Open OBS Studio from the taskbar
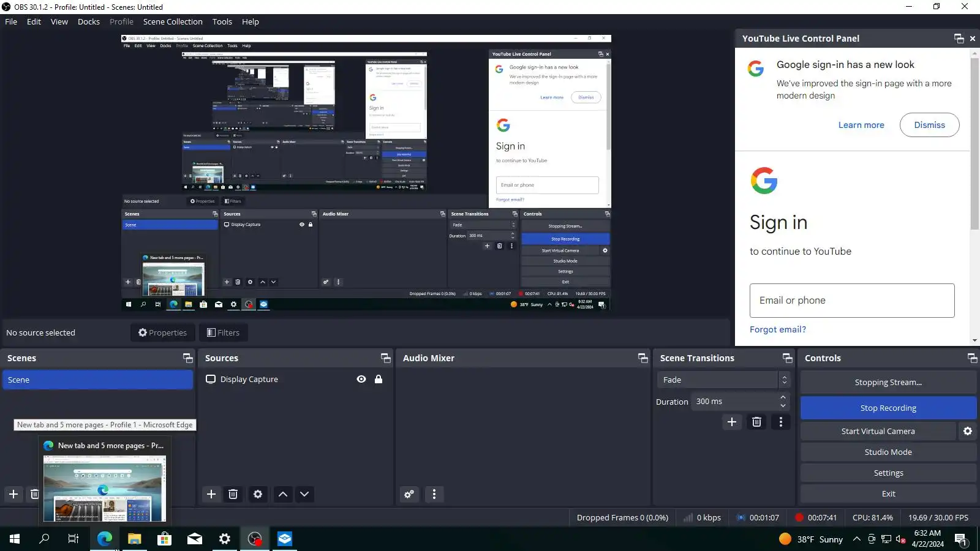 [255, 539]
